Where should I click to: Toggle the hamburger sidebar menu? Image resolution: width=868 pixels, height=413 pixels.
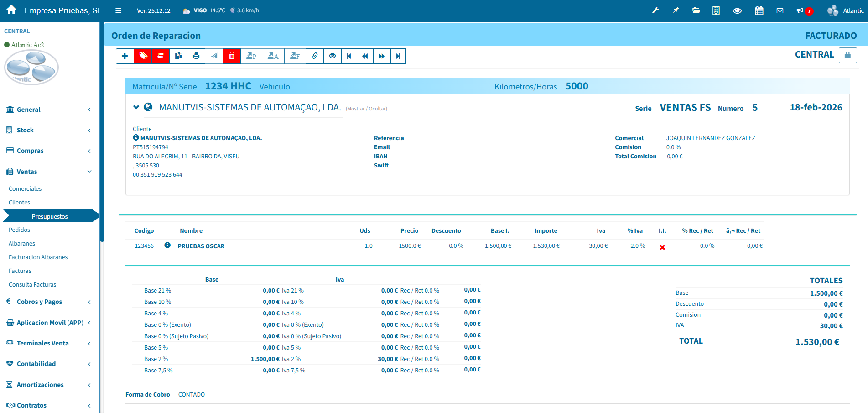click(x=118, y=10)
